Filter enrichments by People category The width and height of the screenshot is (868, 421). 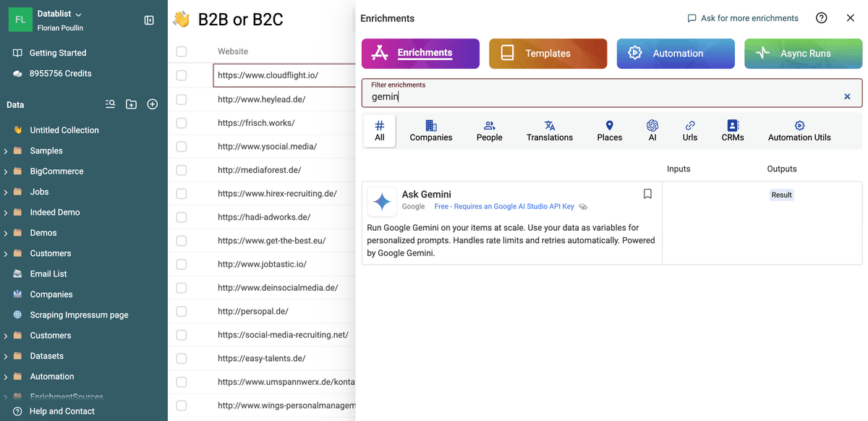489,131
